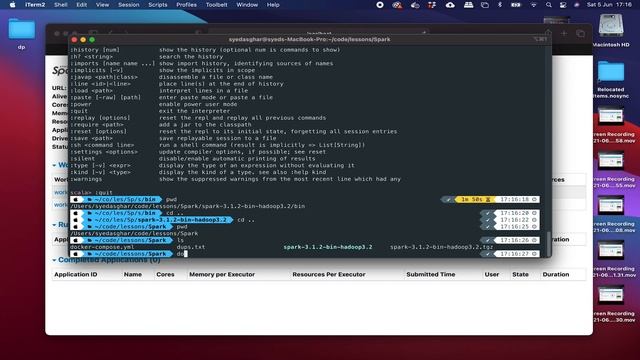Image resolution: width=640 pixels, height=360 pixels.
Task: Open the View menu
Action: tap(102, 5)
